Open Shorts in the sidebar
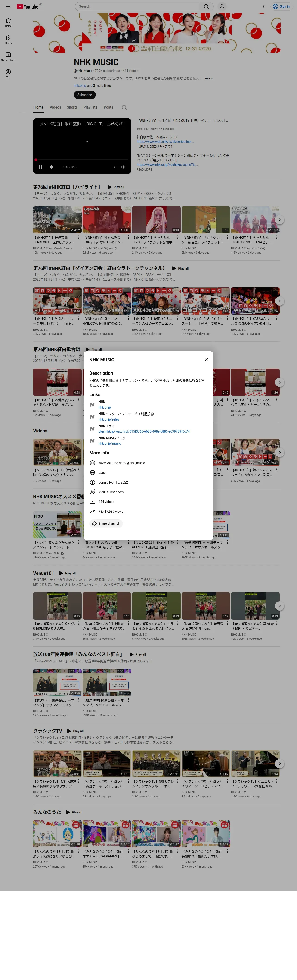Screen dimensions: 297x980 pos(8,40)
